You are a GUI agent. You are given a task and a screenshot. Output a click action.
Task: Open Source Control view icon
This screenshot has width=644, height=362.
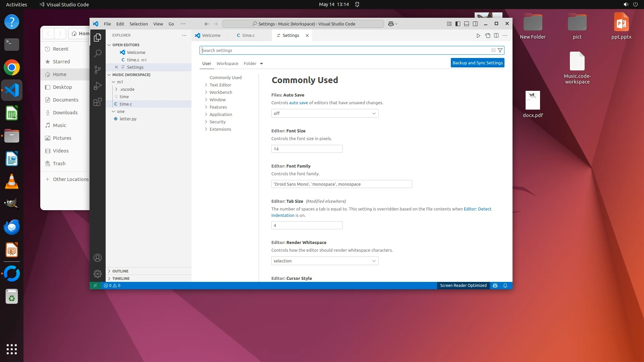click(x=98, y=69)
